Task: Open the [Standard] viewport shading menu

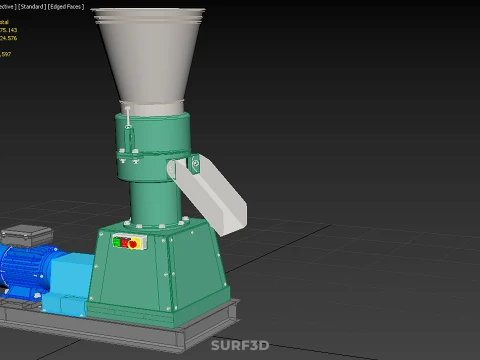Action: point(32,7)
